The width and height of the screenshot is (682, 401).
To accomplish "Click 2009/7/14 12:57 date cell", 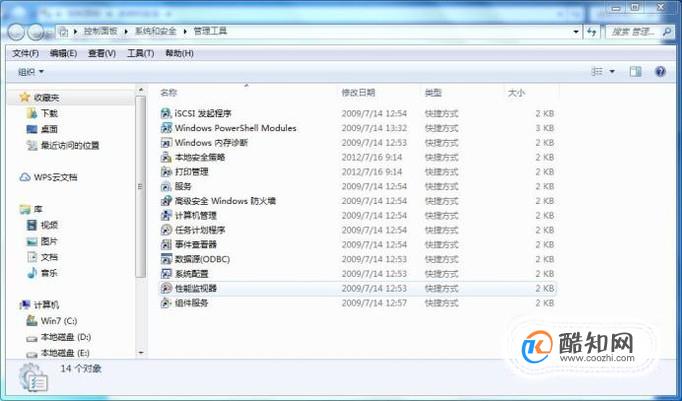I will (374, 303).
